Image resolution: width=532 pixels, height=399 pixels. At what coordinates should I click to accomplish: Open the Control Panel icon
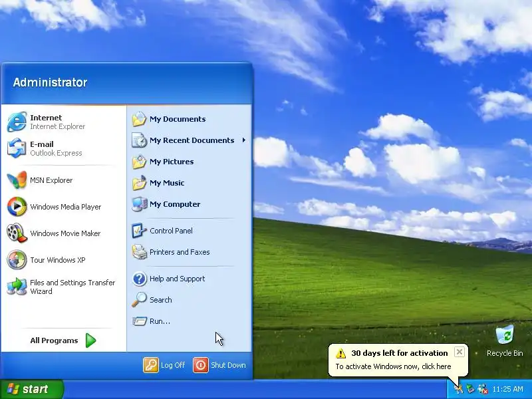coord(139,231)
